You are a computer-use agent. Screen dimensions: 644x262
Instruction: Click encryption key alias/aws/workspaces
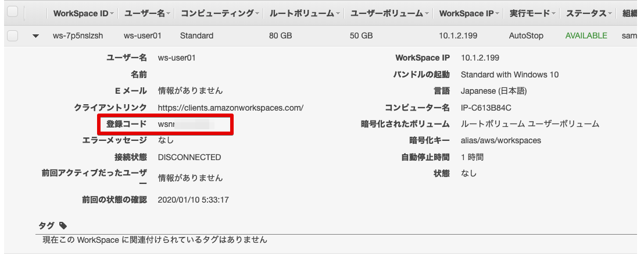pos(501,141)
